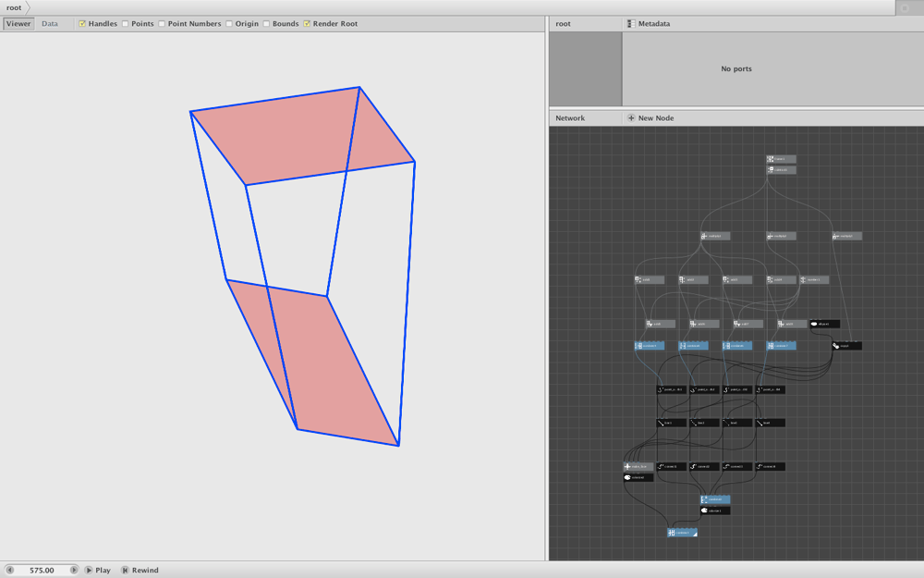Screen dimensions: 924x578
Task: Disable the Render Root checkbox
Action: pyautogui.click(x=307, y=24)
